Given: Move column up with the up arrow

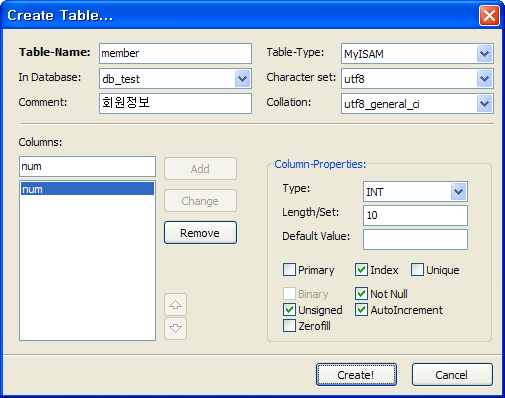Looking at the screenshot, I should (175, 304).
